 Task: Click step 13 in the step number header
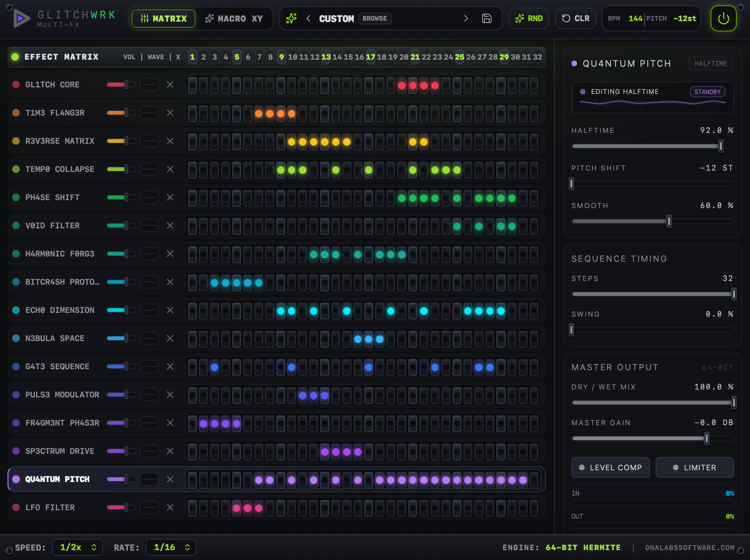[326, 57]
